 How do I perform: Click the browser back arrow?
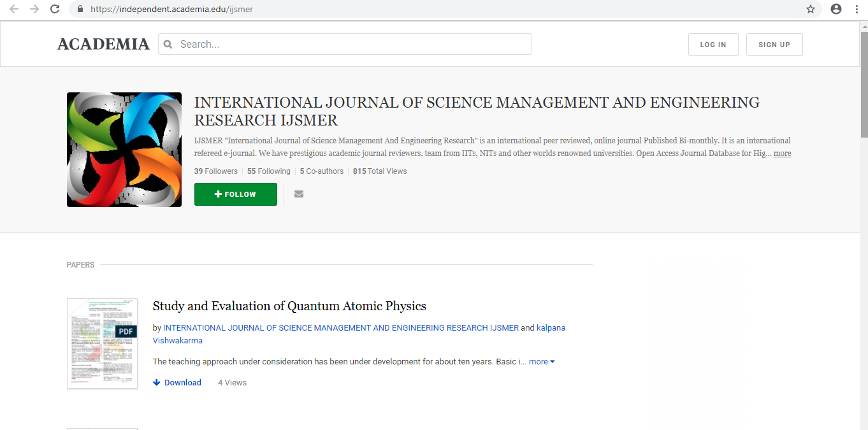click(13, 9)
